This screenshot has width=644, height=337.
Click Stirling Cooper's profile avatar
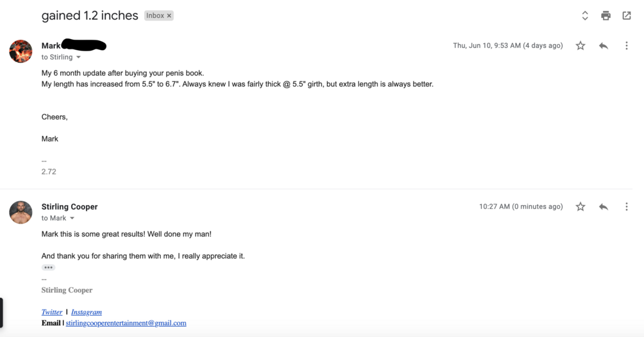(x=21, y=212)
